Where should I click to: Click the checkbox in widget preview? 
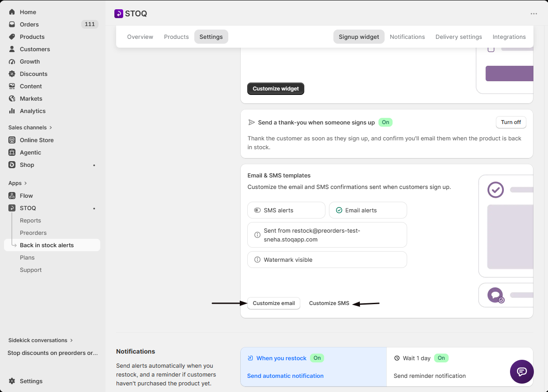tap(491, 49)
